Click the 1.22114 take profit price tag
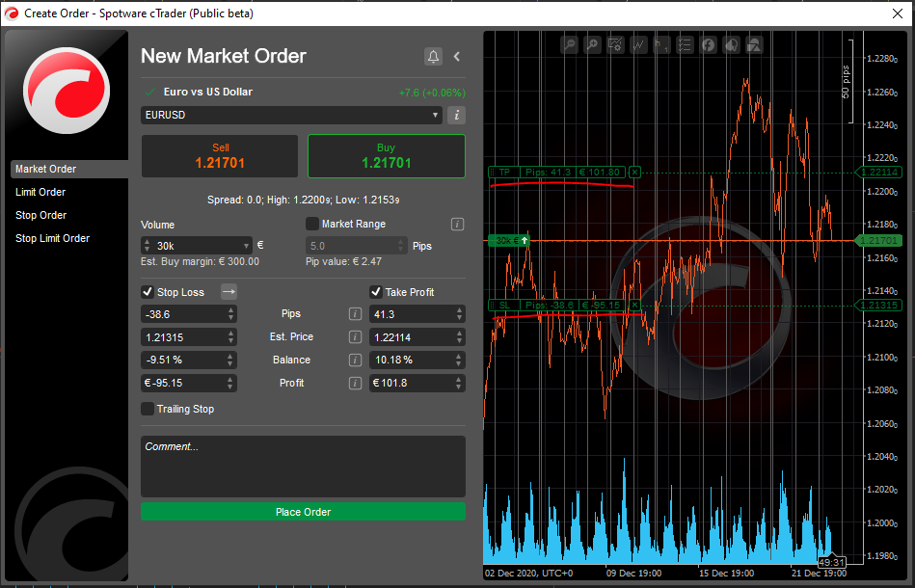This screenshot has height=588, width=915. pyautogui.click(x=878, y=173)
